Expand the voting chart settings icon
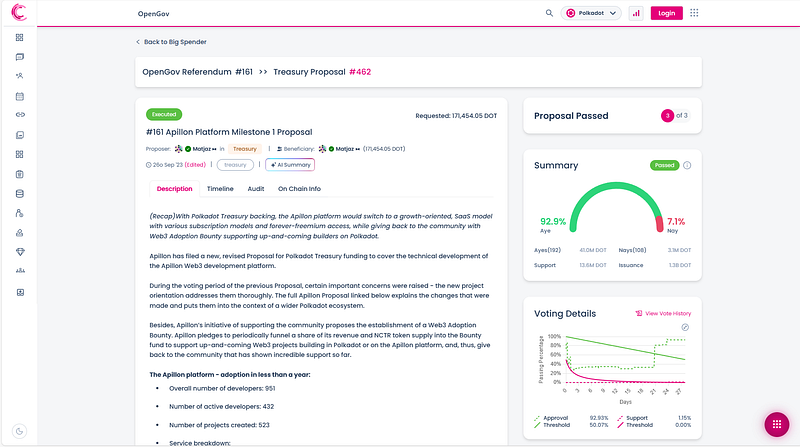800x447 pixels. point(685,327)
